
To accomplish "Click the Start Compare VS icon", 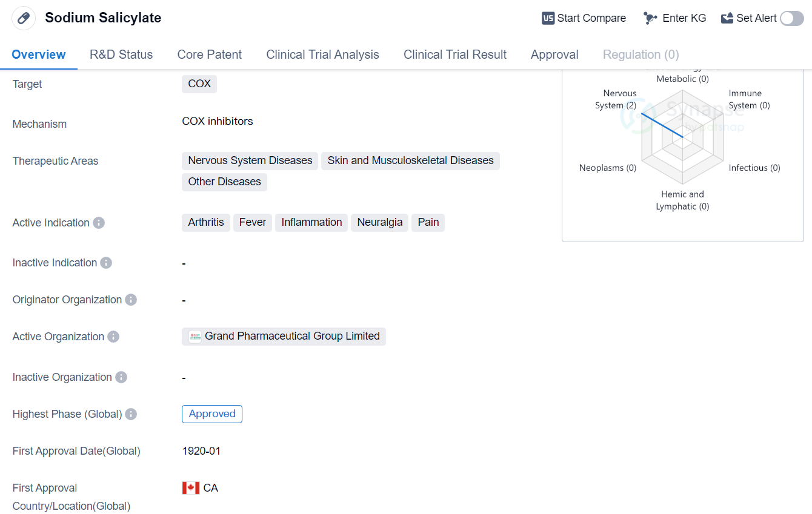I will coord(548,18).
